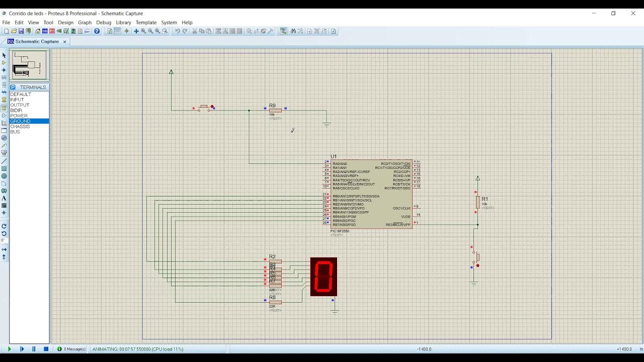Viewport: 644px width, 362px height.
Task: Select Wire Label Mode tool
Action: [x=4, y=77]
